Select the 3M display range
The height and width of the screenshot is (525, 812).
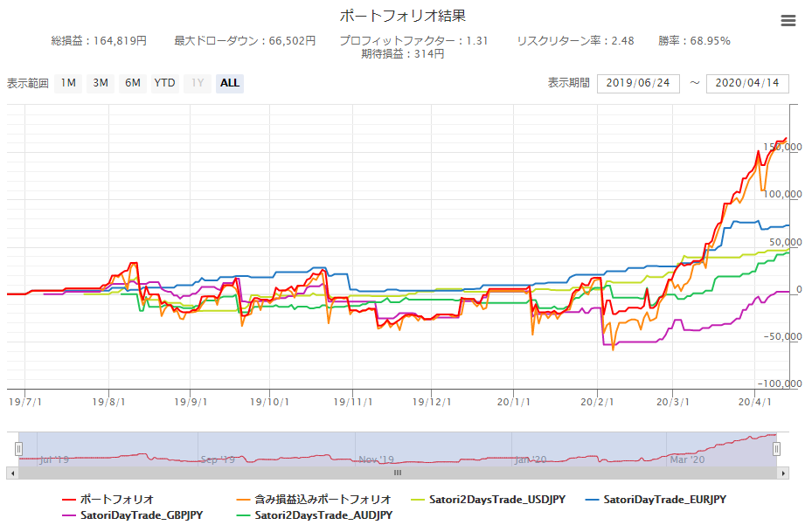click(x=101, y=83)
